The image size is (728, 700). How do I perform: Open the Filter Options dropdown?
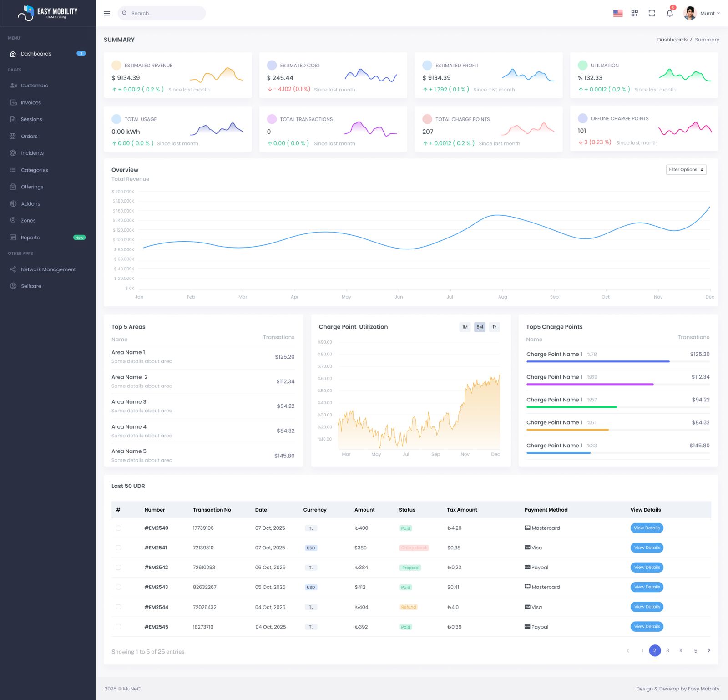click(686, 170)
